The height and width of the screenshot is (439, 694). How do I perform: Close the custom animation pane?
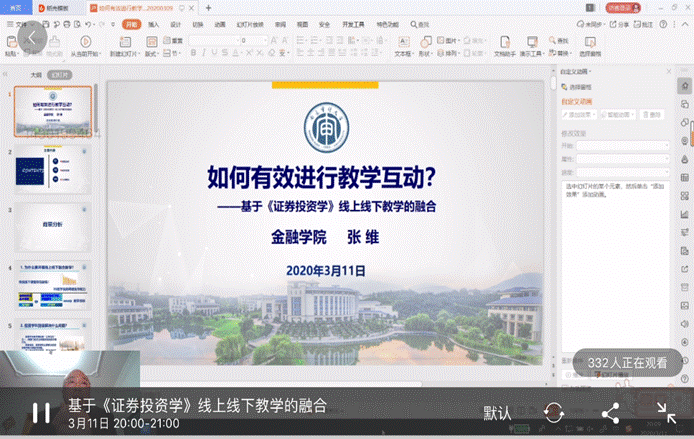tap(669, 71)
